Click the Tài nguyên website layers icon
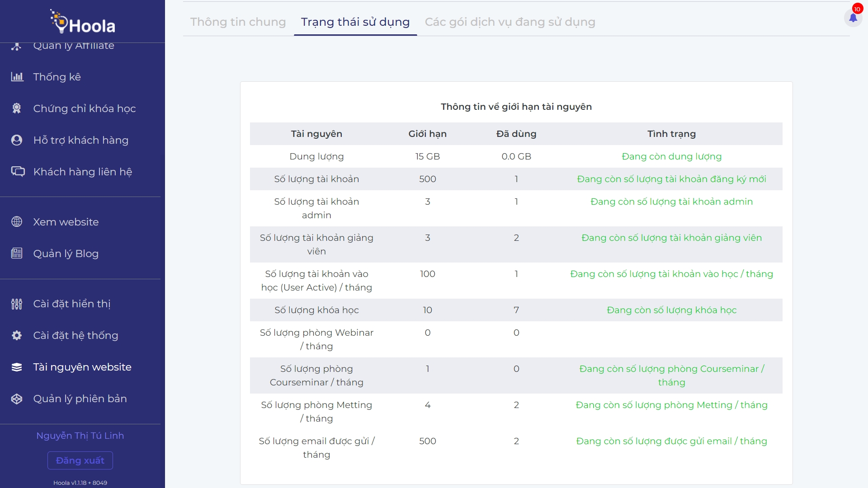The height and width of the screenshot is (488, 868). click(17, 367)
